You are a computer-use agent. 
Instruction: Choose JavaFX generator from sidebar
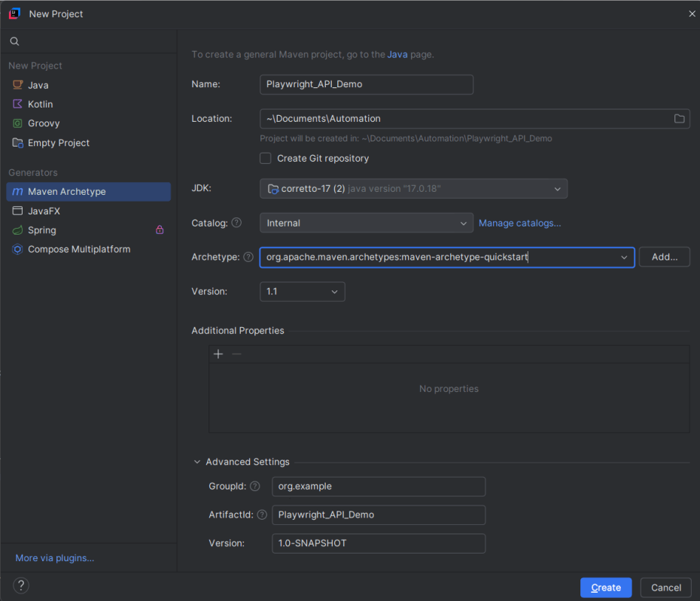tap(44, 211)
